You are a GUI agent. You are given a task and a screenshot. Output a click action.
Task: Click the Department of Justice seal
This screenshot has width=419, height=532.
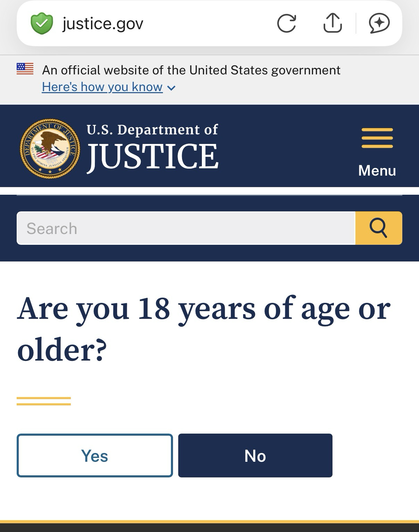50,148
